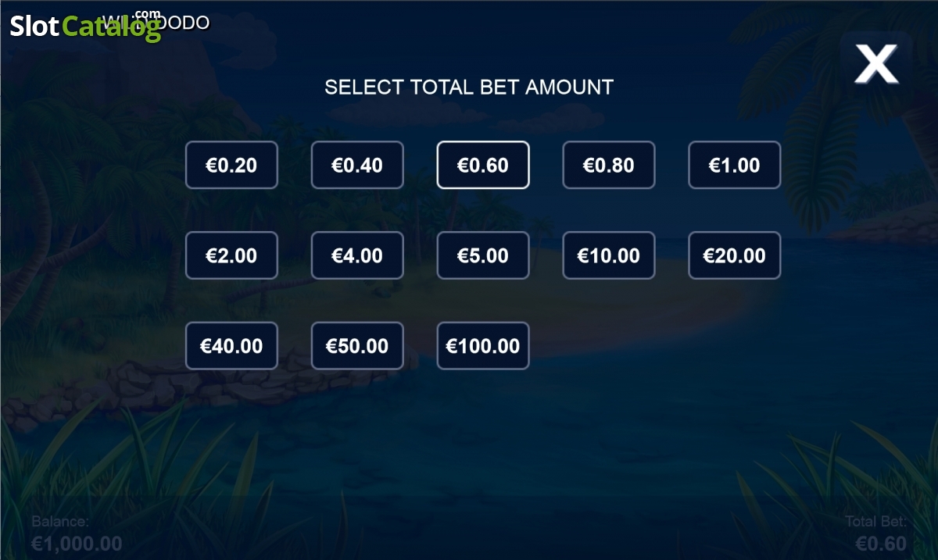Set total bet to €0.80
Image resolution: width=938 pixels, height=560 pixels.
click(609, 165)
